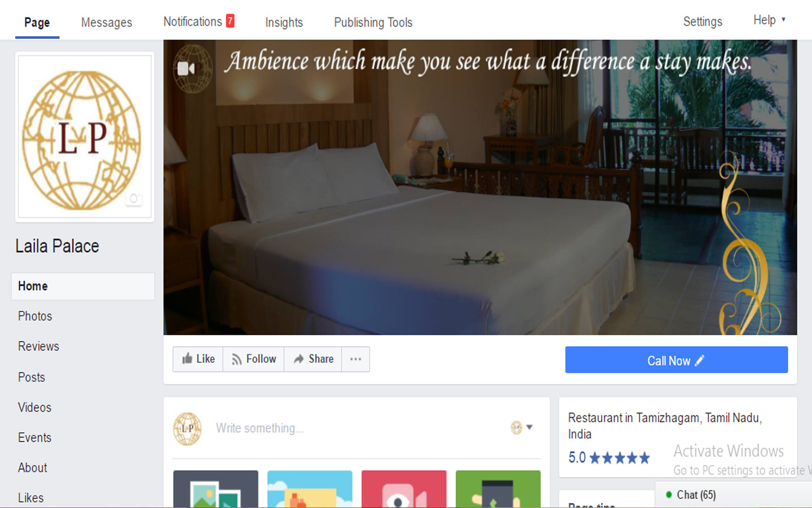Toggle Follow for Laila Palace page
This screenshot has height=508, width=812.
pos(254,359)
